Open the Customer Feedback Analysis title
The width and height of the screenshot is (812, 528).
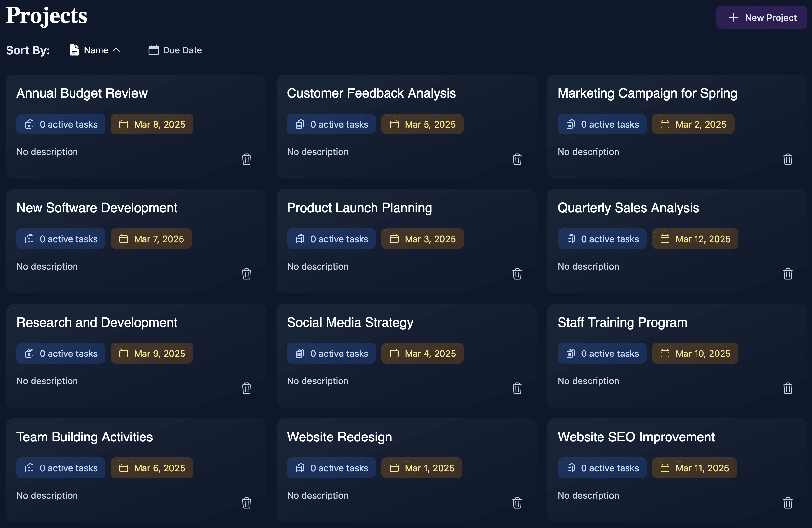point(371,93)
